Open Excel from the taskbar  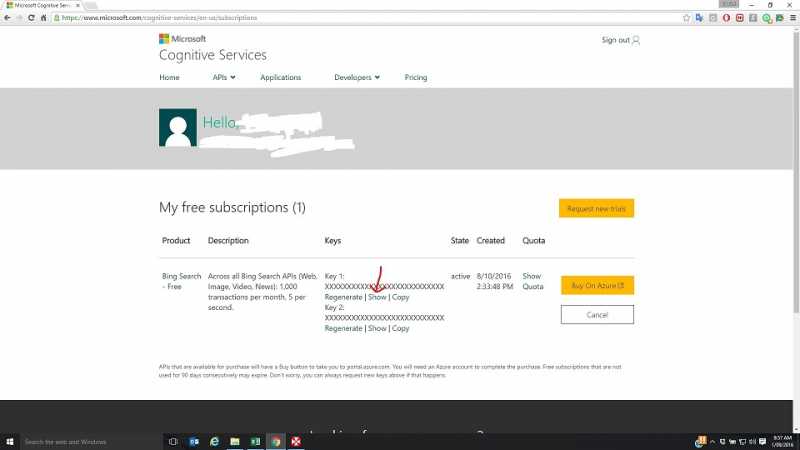coord(255,442)
